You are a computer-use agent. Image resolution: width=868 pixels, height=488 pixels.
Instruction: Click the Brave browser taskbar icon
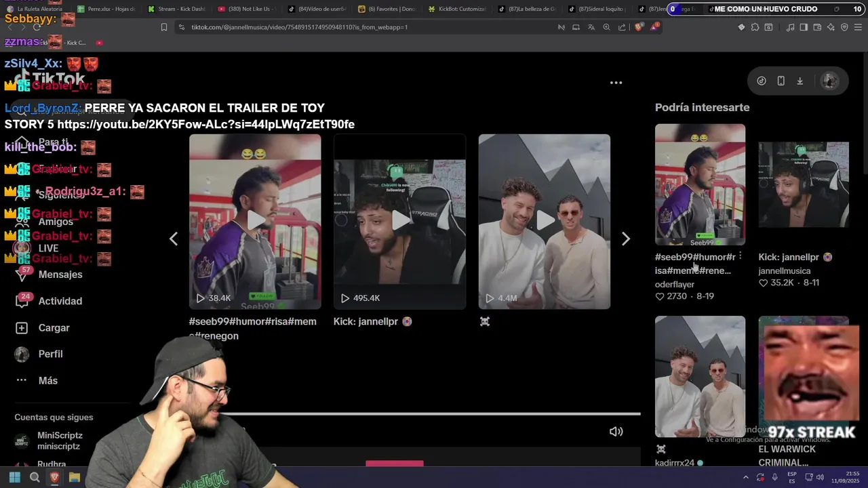click(54, 477)
